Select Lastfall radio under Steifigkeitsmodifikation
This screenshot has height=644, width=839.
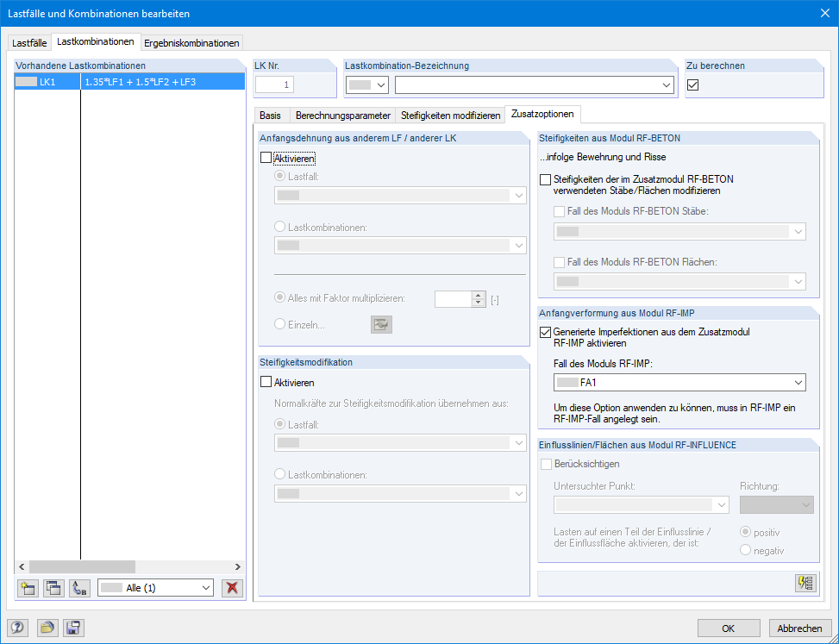coord(280,424)
